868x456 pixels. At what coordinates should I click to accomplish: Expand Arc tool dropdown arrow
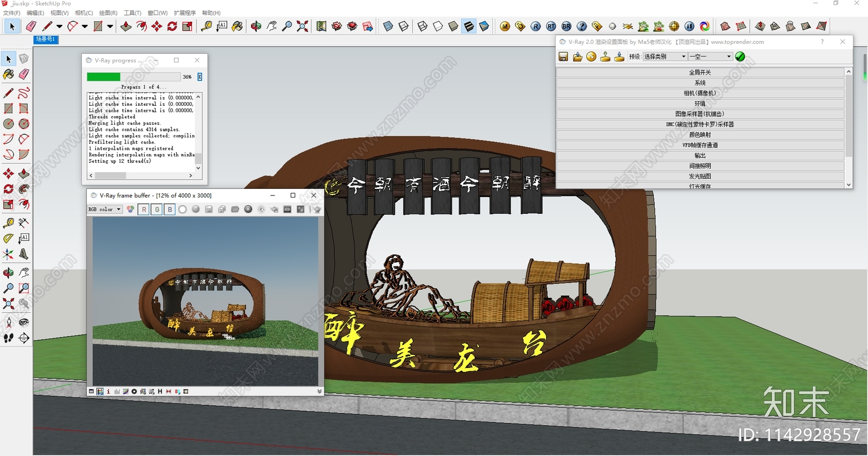coord(85,26)
